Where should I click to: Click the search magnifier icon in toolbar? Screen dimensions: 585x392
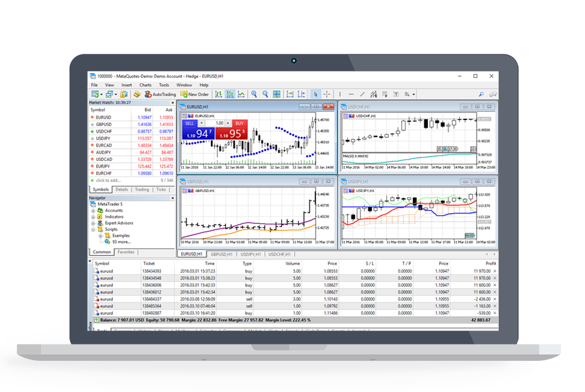click(x=481, y=94)
